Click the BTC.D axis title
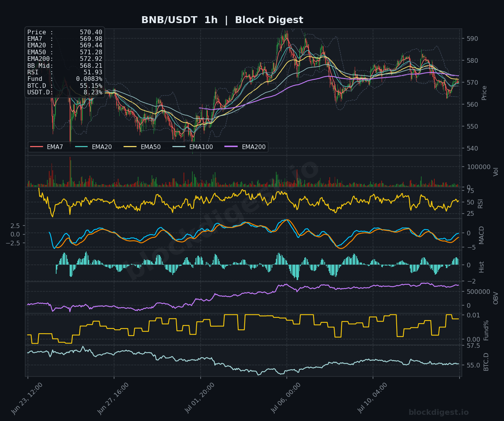The image size is (504, 421). pyautogui.click(x=486, y=362)
